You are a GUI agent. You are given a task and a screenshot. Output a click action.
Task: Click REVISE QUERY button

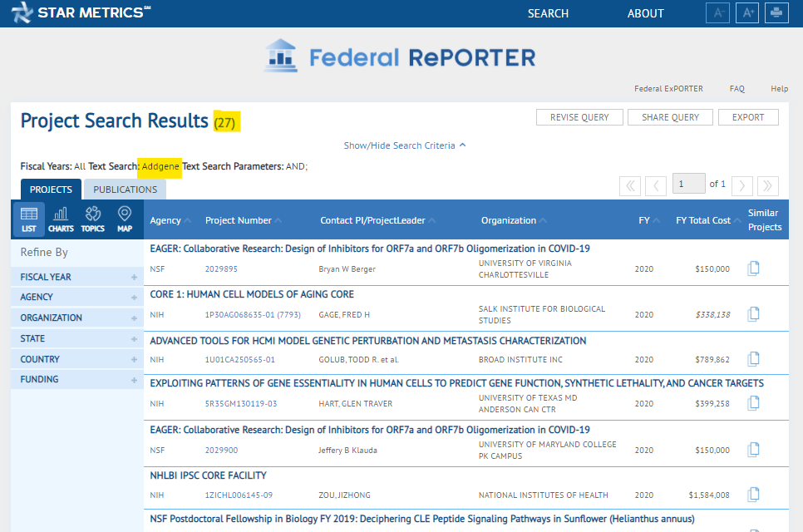[579, 117]
